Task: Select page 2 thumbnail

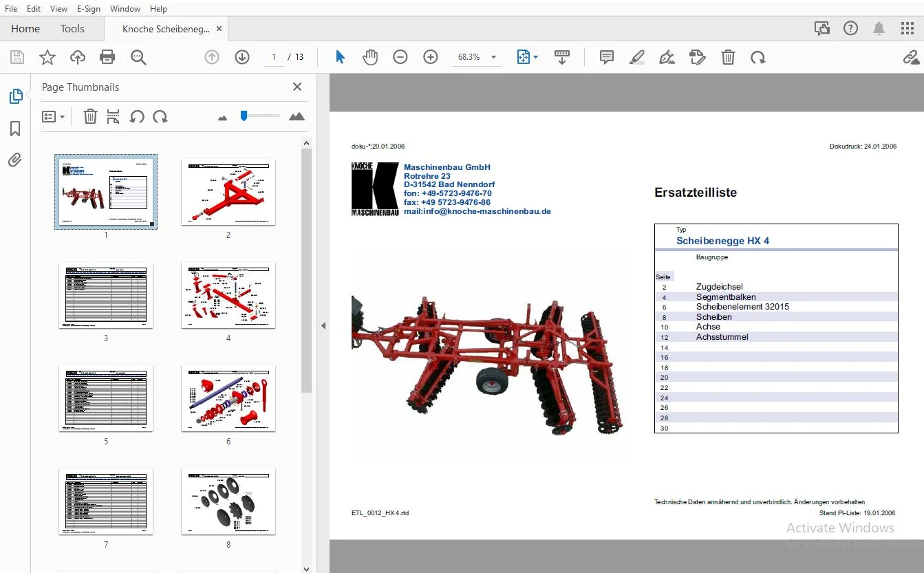Action: 228,192
